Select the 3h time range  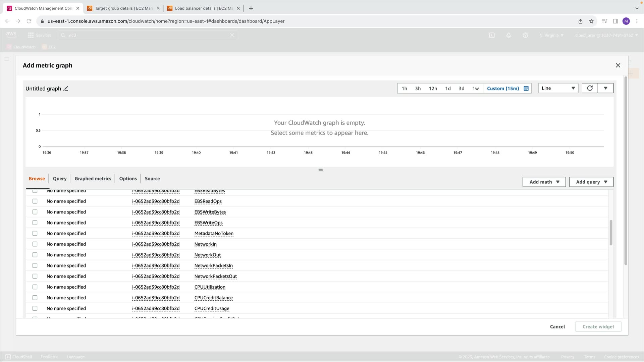[x=418, y=88]
